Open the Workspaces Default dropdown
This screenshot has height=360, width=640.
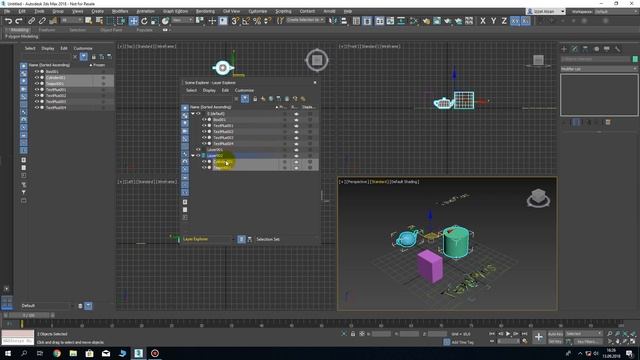(616, 11)
